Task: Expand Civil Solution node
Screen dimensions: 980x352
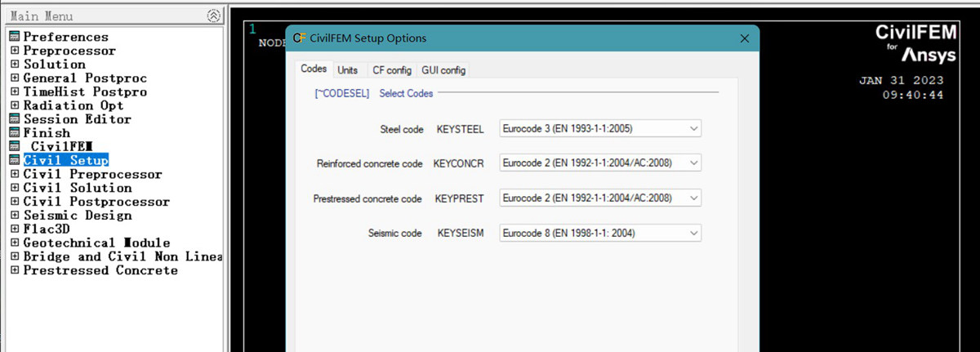Action: pyautogui.click(x=14, y=188)
